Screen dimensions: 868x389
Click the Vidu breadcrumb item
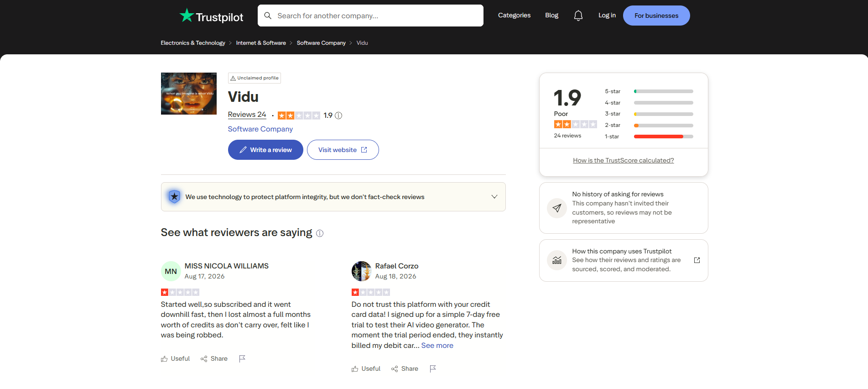(x=362, y=43)
